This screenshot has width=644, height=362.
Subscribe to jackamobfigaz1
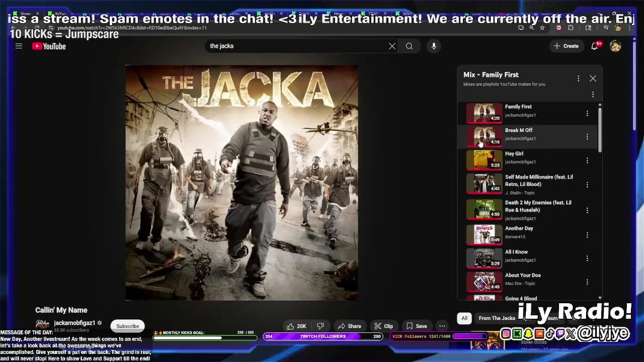pyautogui.click(x=128, y=326)
